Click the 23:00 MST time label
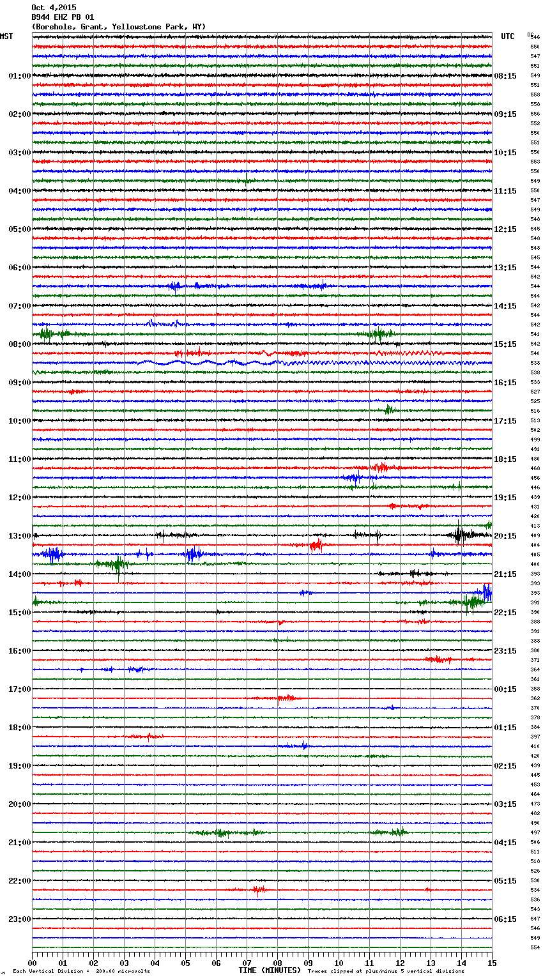 pyautogui.click(x=19, y=919)
